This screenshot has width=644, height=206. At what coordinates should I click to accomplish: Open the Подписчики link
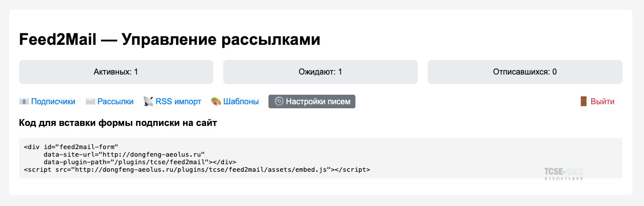tap(53, 102)
